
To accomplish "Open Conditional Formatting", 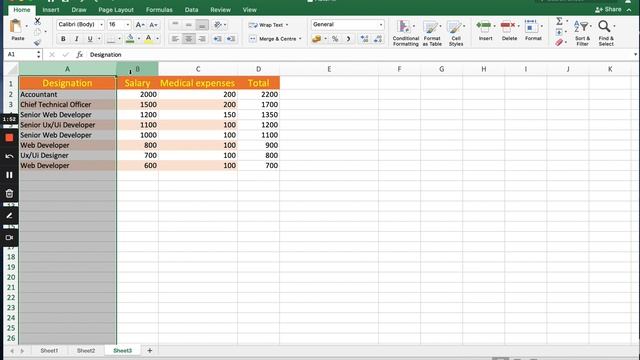I will pyautogui.click(x=405, y=33).
